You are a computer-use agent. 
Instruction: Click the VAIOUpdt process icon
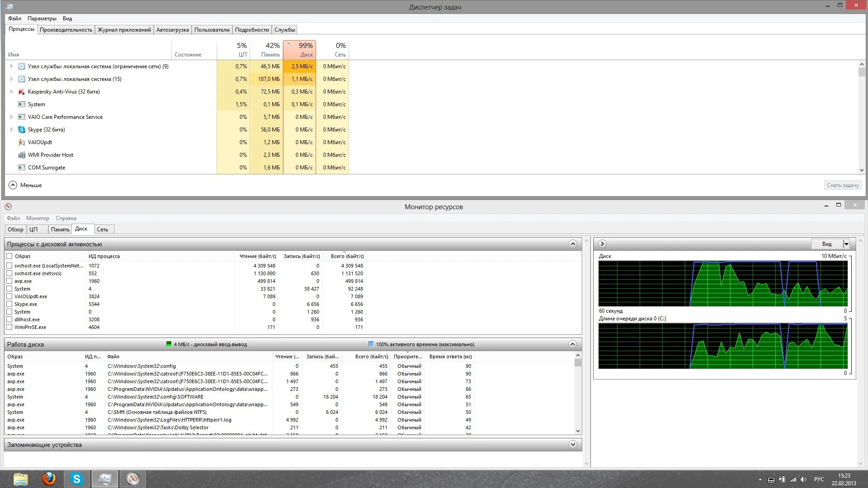[21, 142]
